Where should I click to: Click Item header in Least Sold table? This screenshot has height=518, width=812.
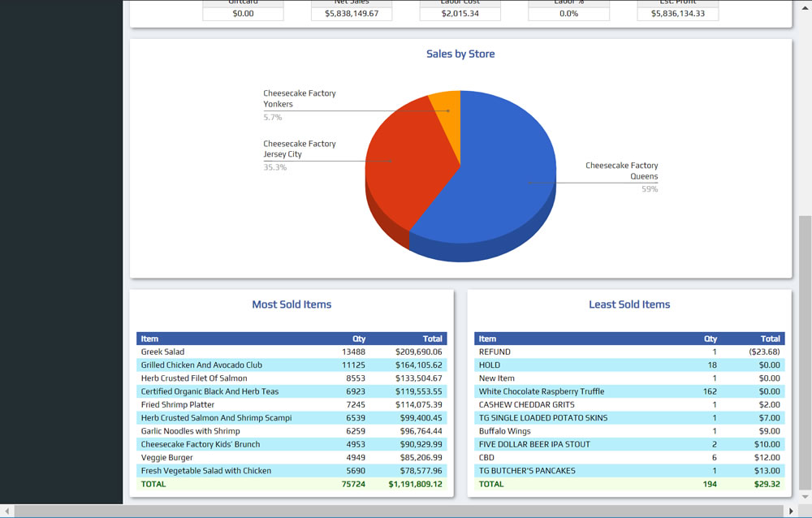pyautogui.click(x=487, y=339)
